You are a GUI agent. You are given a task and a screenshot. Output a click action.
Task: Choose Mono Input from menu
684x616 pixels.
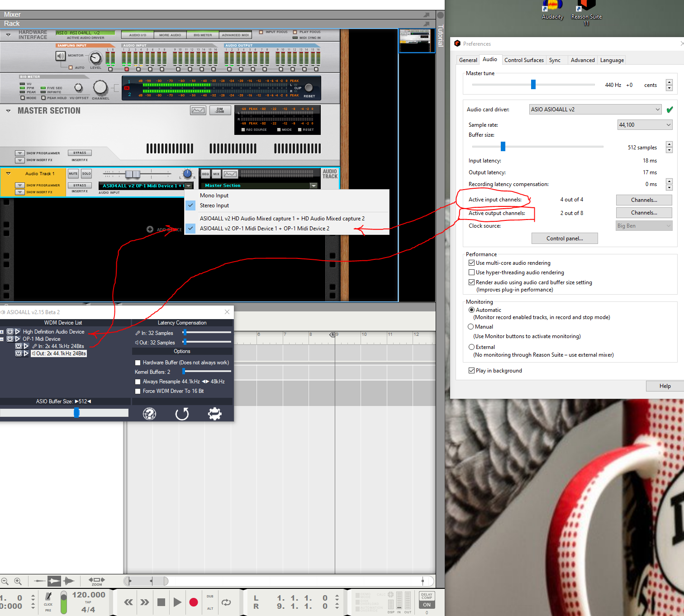(x=214, y=196)
